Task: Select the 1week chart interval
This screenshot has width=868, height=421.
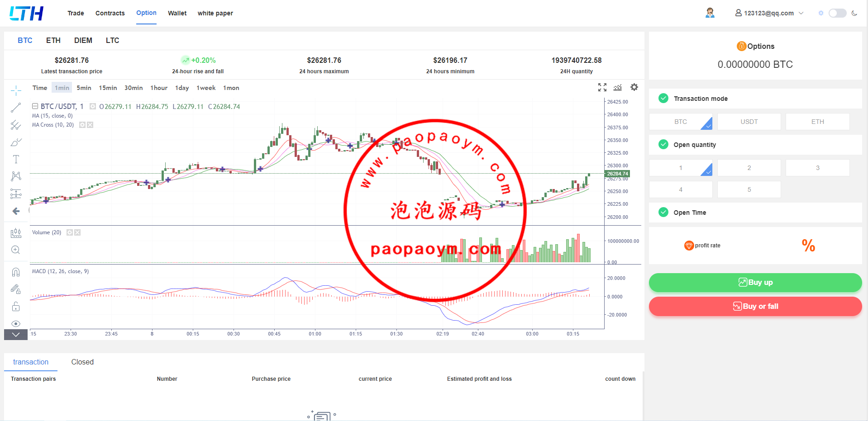Action: click(206, 88)
